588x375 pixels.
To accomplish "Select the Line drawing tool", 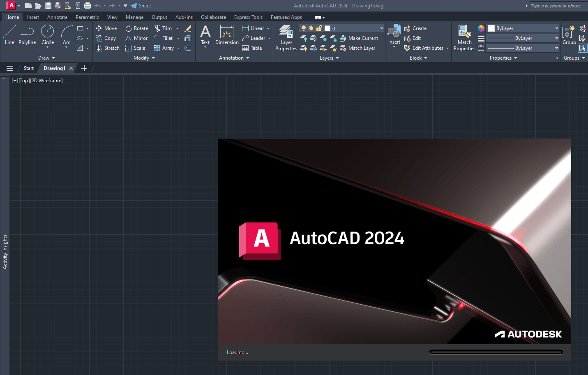I will (x=9, y=35).
